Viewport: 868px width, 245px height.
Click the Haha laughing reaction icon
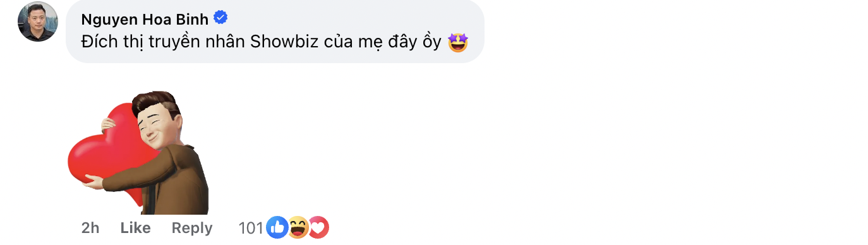pos(298,227)
